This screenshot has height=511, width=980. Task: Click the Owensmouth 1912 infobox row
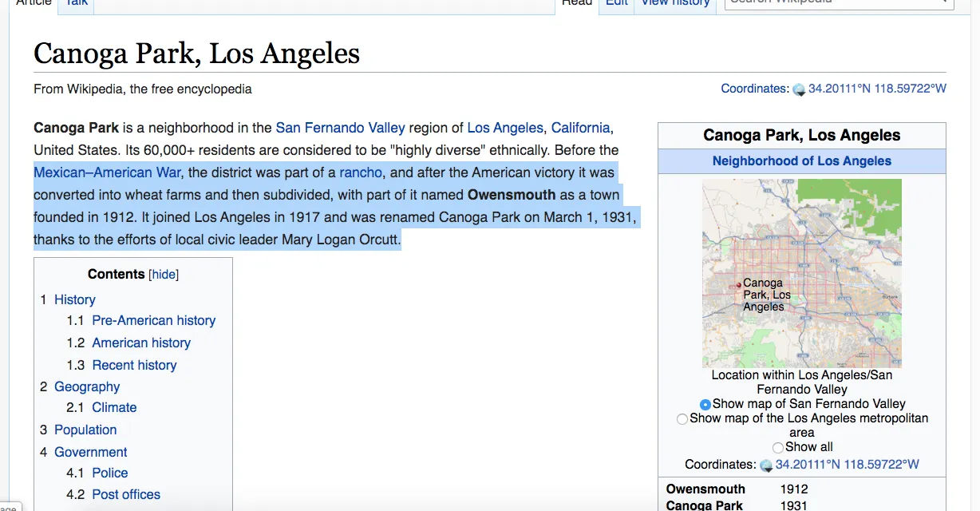(x=802, y=489)
